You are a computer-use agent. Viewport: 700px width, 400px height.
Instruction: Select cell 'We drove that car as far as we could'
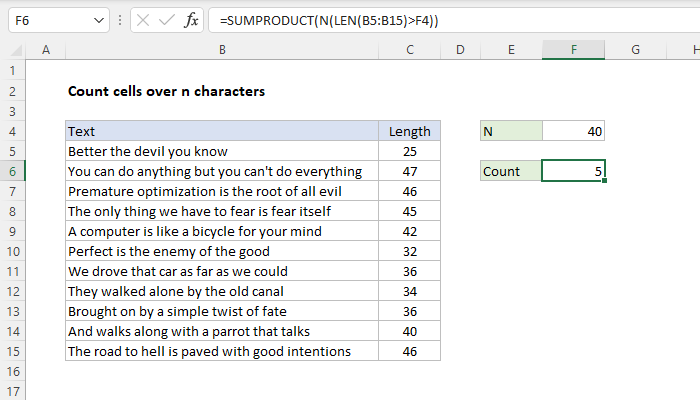click(222, 271)
